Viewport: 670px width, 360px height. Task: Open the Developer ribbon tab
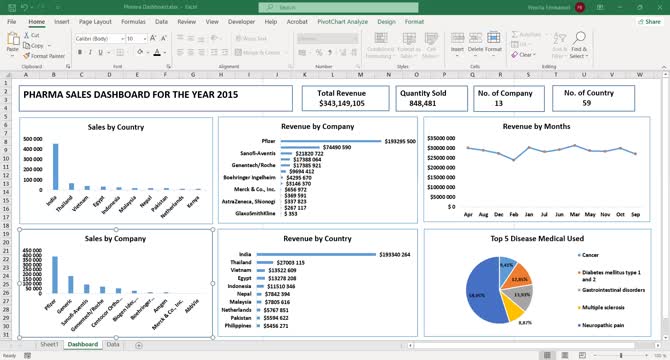[x=241, y=21]
